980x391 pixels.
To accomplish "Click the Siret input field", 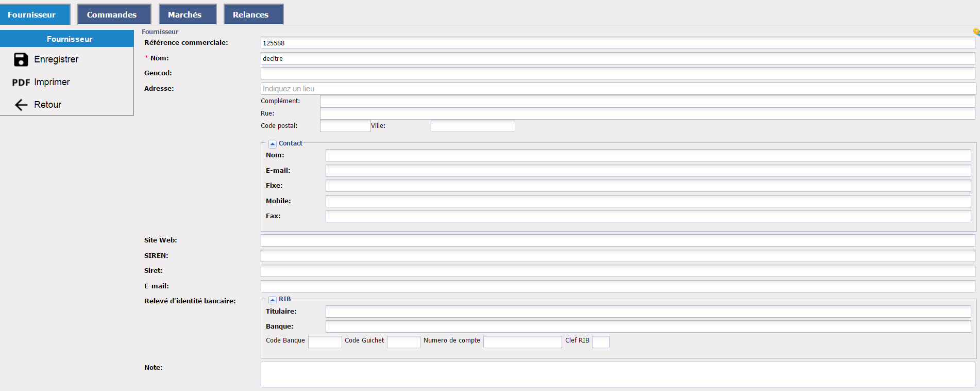I will click(x=618, y=271).
